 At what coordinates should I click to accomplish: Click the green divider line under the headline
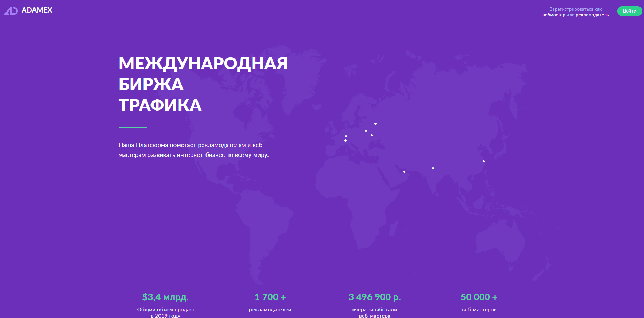coord(132,128)
